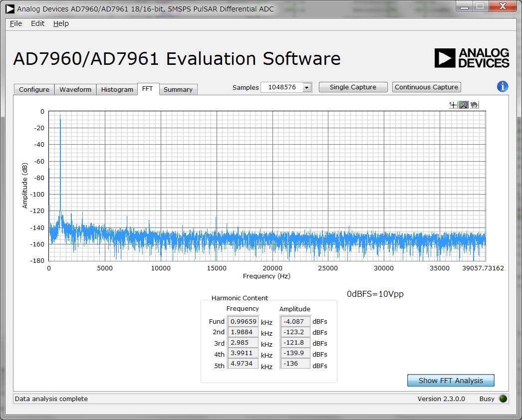Click the Samples value 1048576 field

(281, 87)
